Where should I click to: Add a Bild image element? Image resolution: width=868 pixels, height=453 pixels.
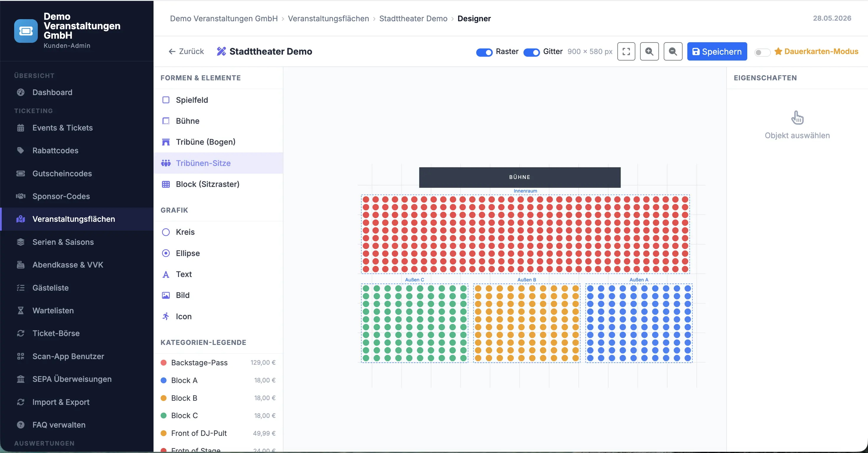pos(218,295)
